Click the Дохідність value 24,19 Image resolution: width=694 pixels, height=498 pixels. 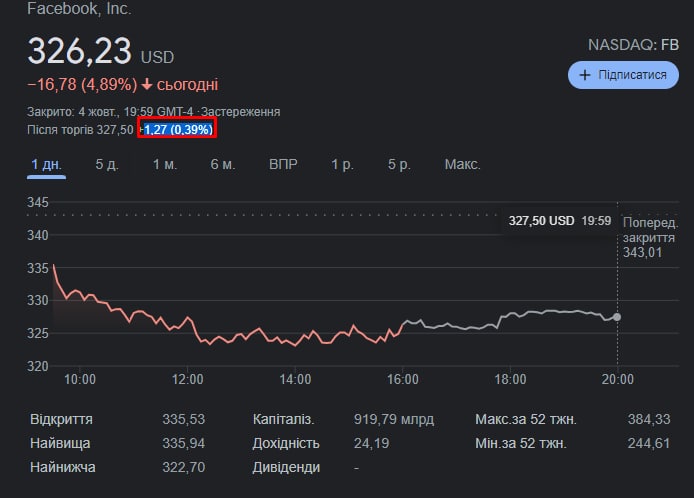tap(371, 443)
